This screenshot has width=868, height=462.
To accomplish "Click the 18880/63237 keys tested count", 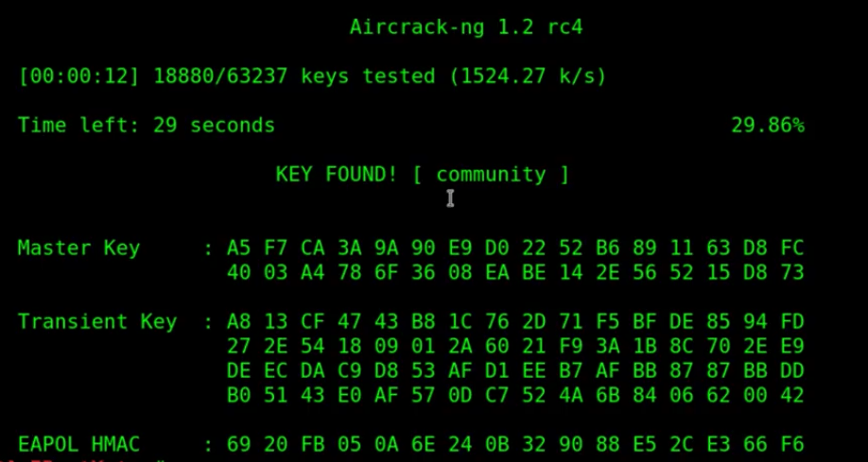I will point(221,76).
